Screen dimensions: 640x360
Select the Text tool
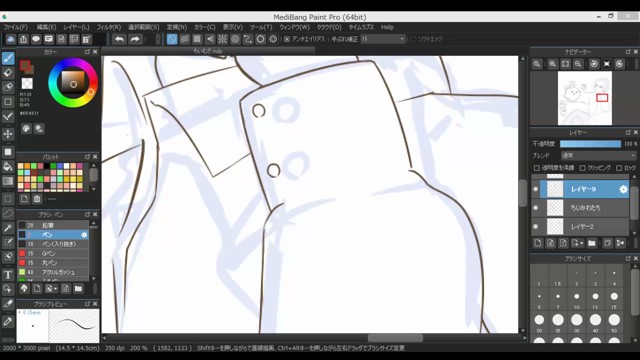pos(8,274)
